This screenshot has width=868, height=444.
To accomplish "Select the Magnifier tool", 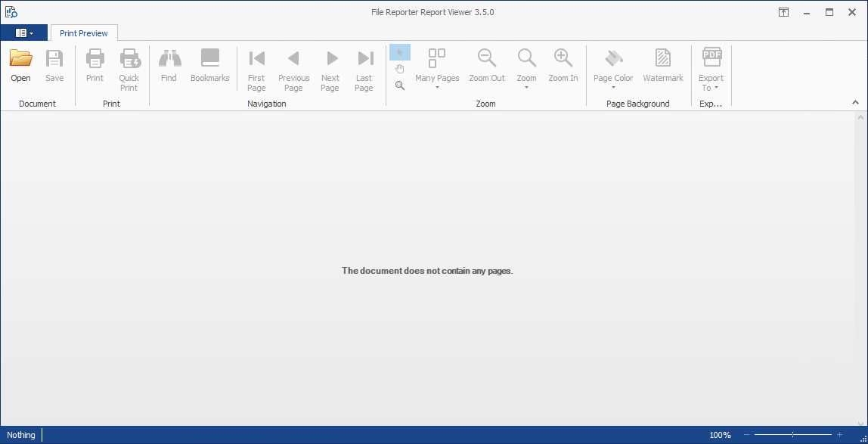I will click(x=400, y=85).
